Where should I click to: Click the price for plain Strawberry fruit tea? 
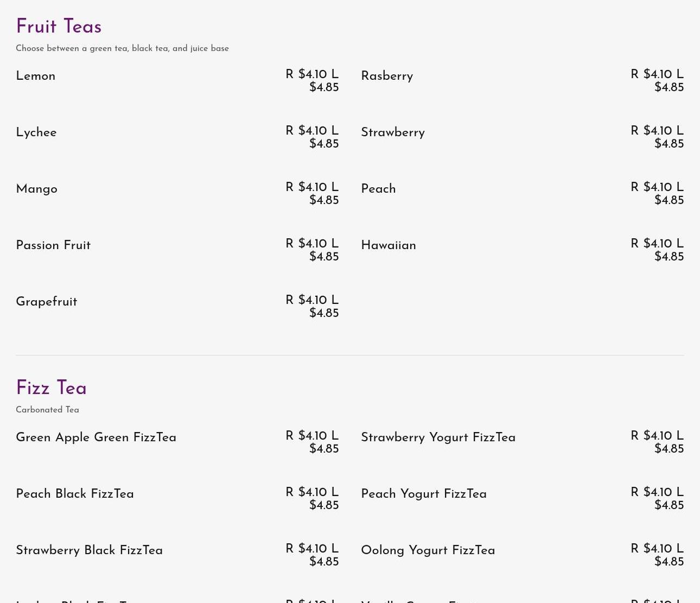coord(657,137)
